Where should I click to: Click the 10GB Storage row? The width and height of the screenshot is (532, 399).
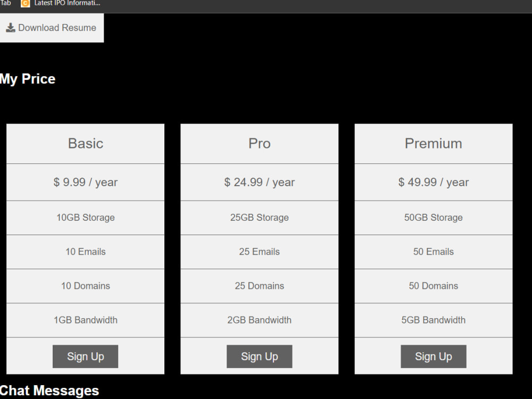[x=86, y=218]
